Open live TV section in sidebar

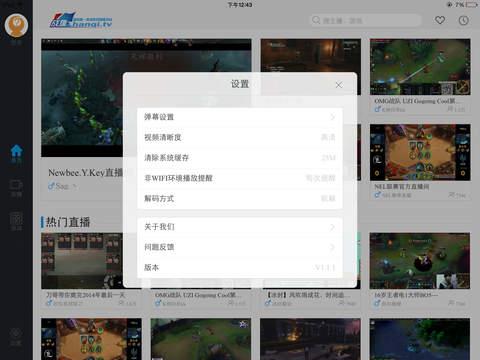(x=16, y=188)
